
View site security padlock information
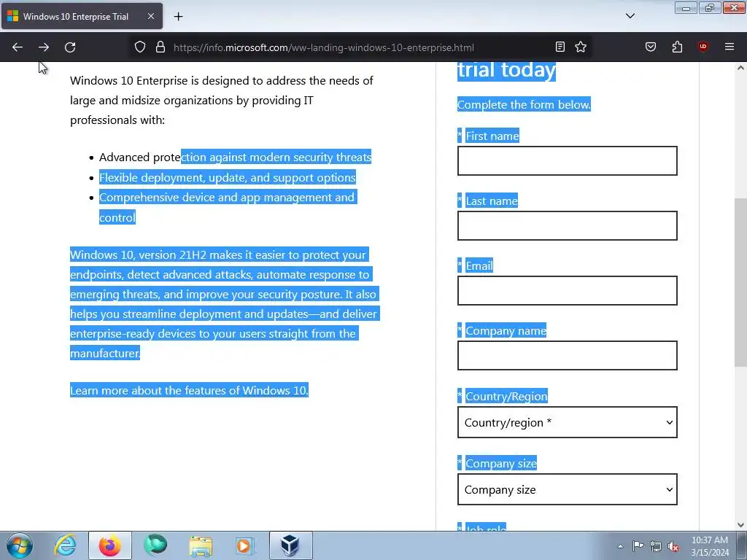pos(160,47)
